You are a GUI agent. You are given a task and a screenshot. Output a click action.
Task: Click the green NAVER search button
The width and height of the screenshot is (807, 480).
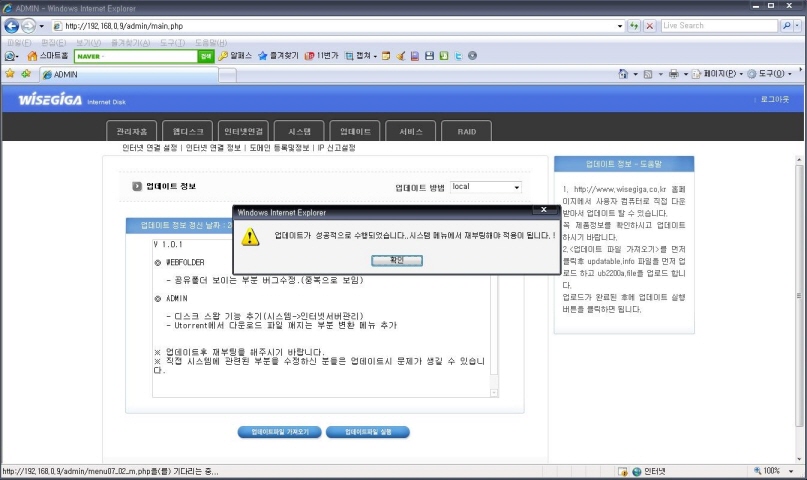point(205,56)
